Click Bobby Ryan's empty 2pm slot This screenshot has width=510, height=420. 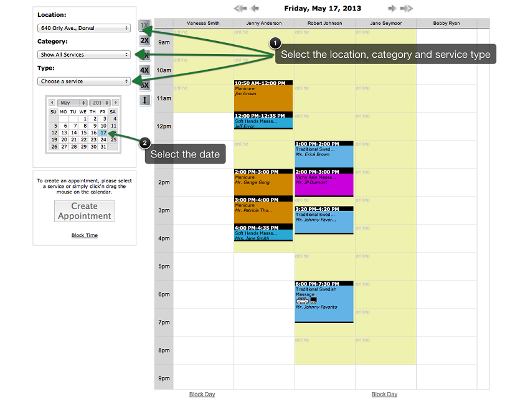click(446, 183)
